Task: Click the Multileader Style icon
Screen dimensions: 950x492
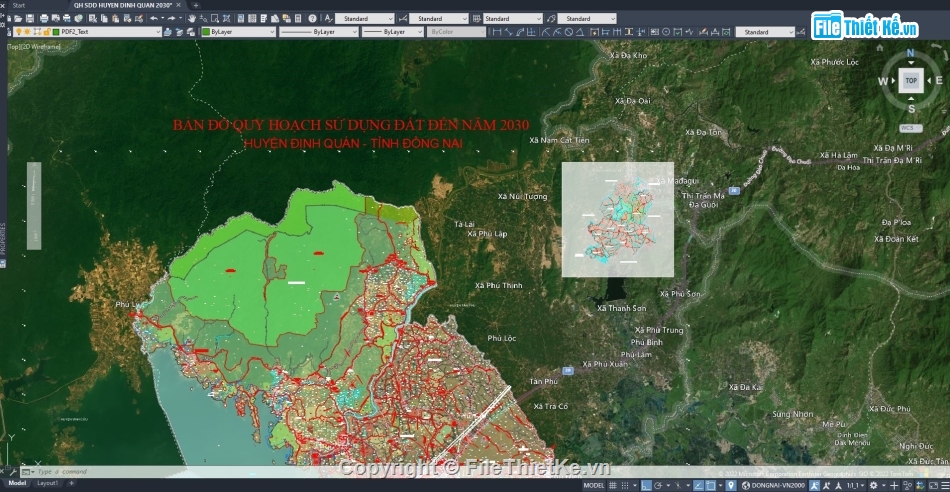Action: pyautogui.click(x=551, y=19)
